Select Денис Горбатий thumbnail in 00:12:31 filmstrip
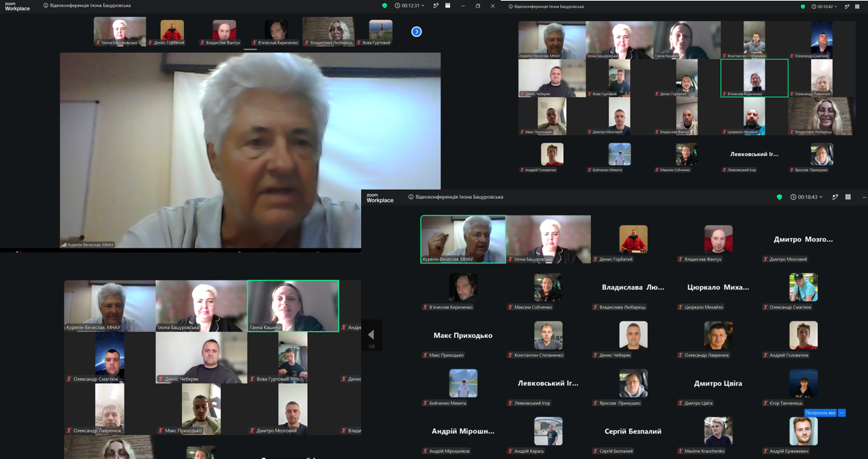Viewport: 868px width, 459px height. pyautogui.click(x=172, y=31)
